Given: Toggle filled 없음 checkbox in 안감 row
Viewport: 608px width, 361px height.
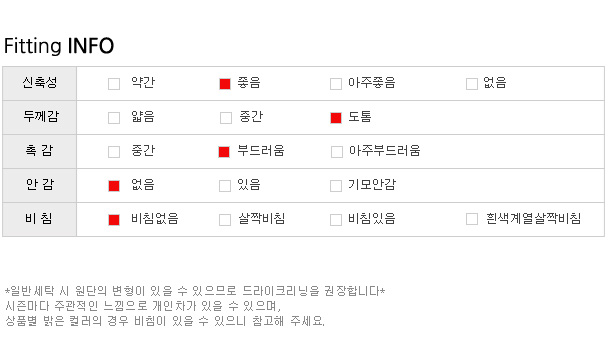Looking at the screenshot, I should [x=114, y=186].
